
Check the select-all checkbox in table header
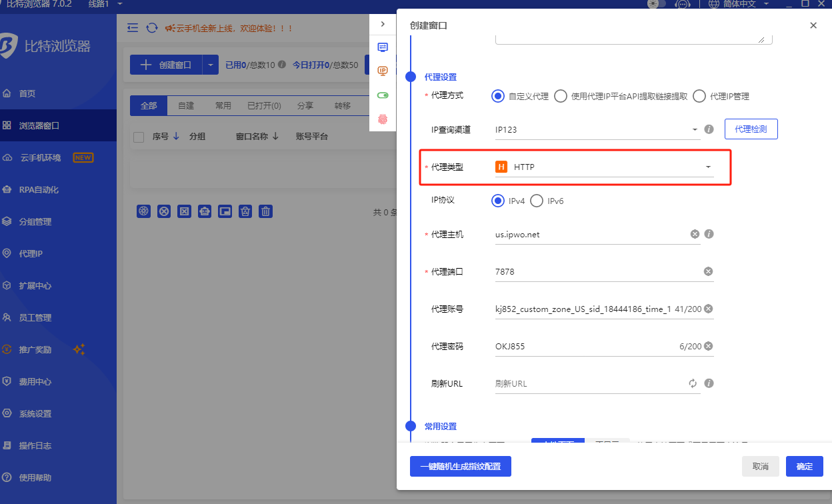point(139,137)
